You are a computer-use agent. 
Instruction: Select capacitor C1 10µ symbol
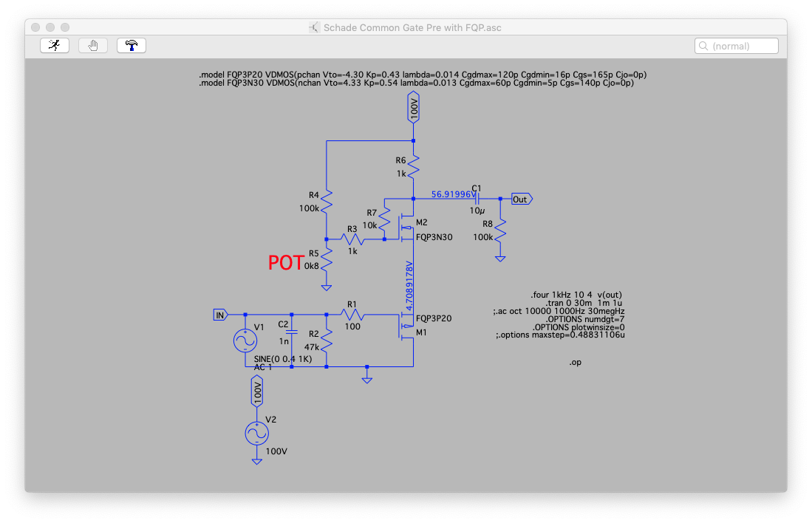pyautogui.click(x=477, y=199)
